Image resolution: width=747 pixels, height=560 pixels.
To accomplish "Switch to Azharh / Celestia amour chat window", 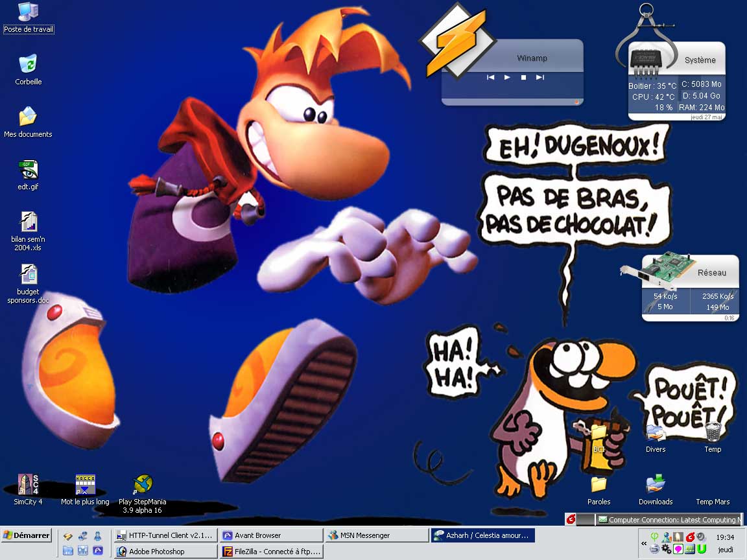I will click(483, 535).
